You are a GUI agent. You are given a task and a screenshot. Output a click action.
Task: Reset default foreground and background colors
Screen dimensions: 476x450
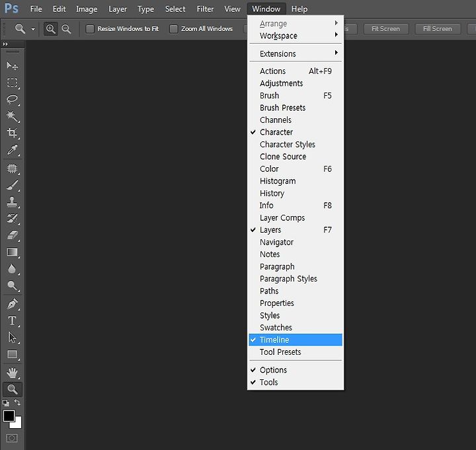coord(6,402)
